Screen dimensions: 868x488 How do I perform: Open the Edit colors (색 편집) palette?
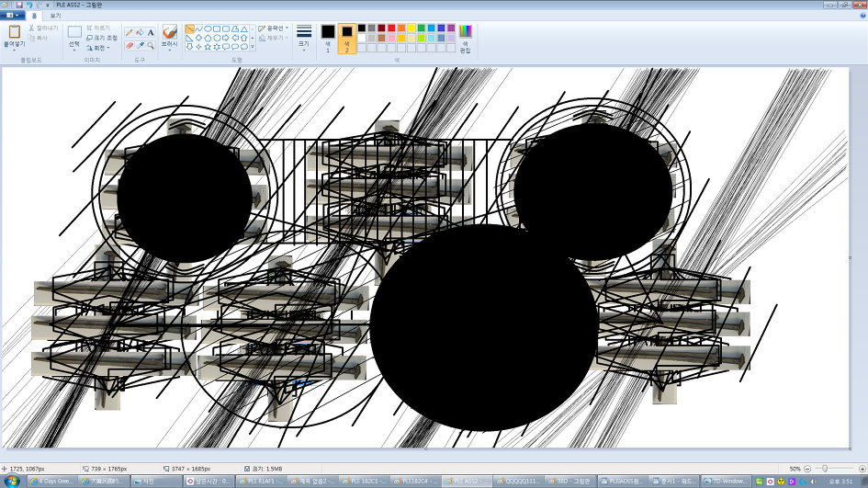click(465, 37)
